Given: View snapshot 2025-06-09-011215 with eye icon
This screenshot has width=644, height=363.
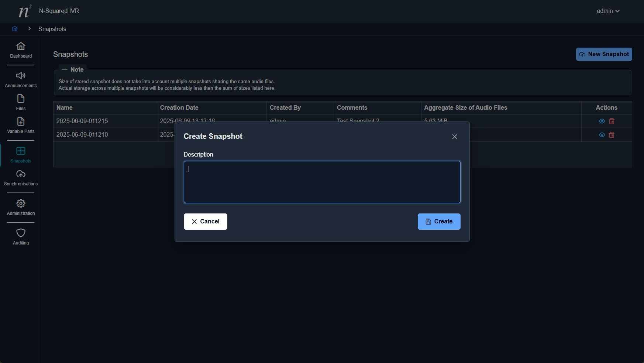Looking at the screenshot, I should tap(602, 121).
